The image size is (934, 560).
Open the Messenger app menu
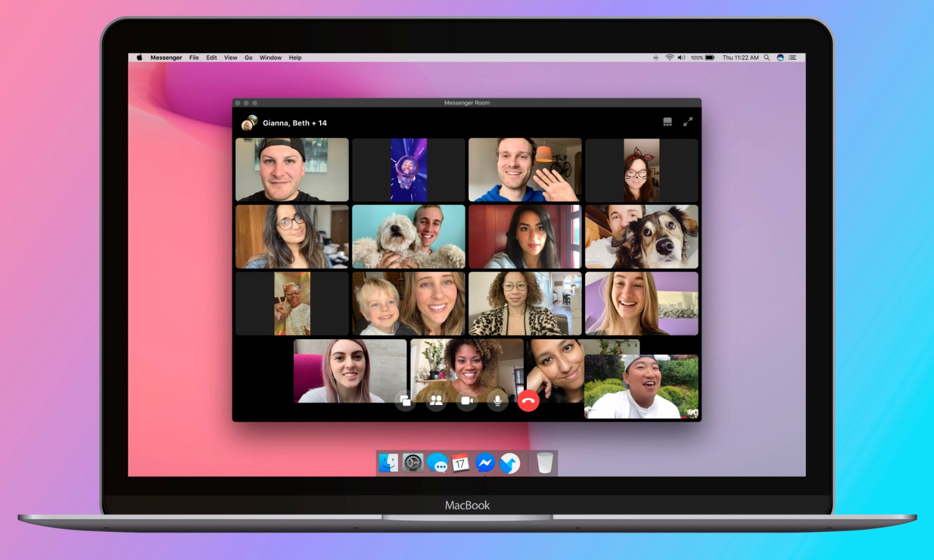point(166,58)
